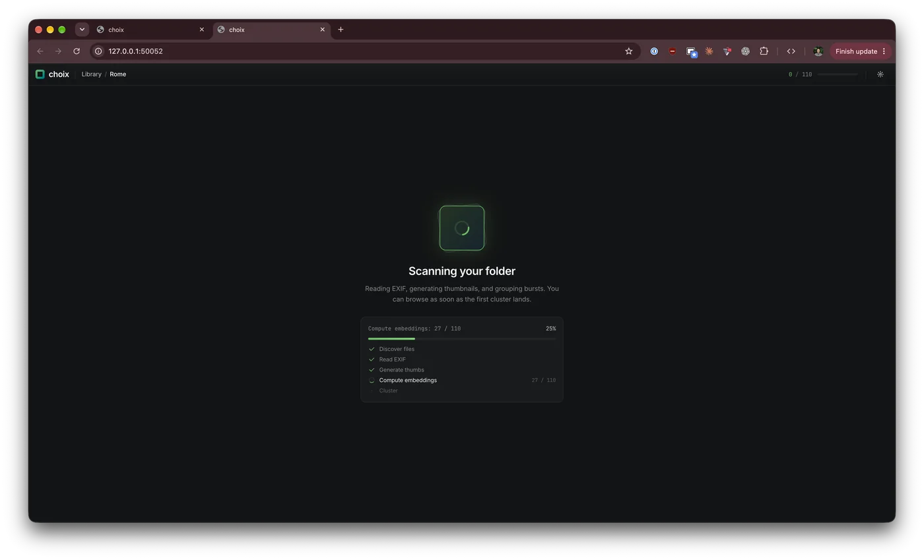The width and height of the screenshot is (924, 560).
Task: Select the Cluster step label
Action: [x=388, y=390]
